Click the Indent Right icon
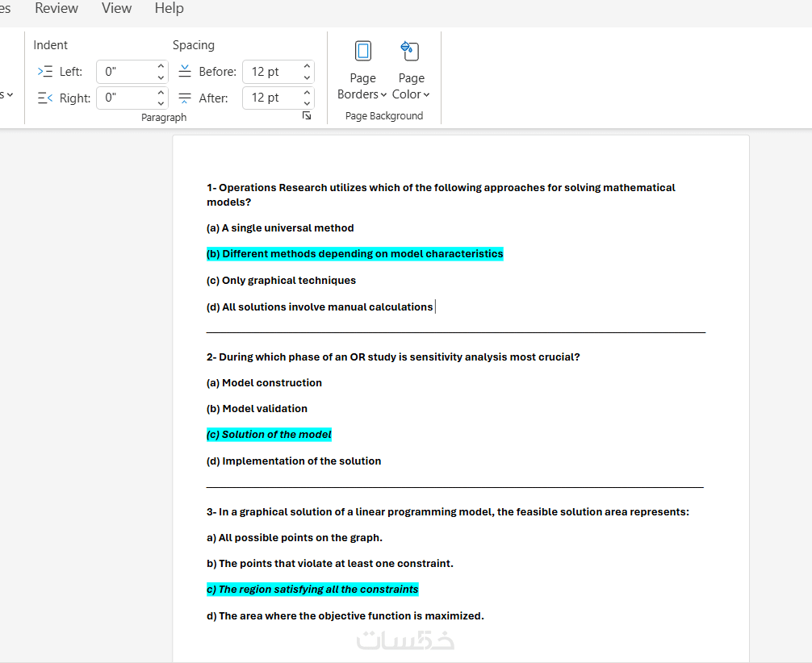 point(45,98)
